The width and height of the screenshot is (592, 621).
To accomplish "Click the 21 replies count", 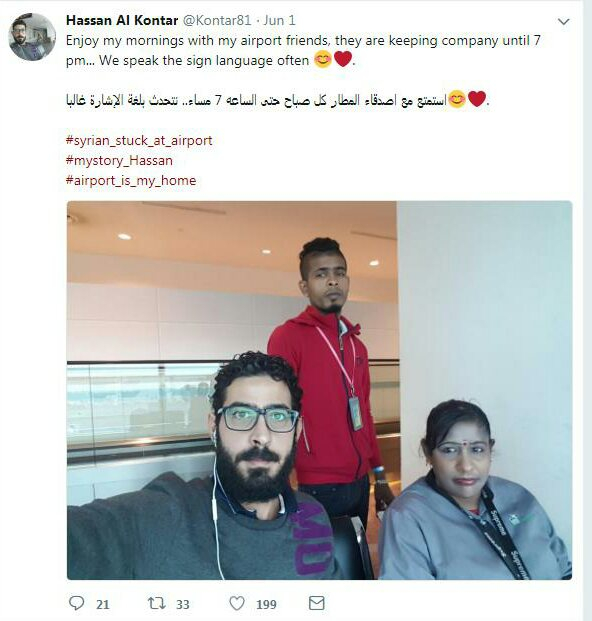I will pyautogui.click(x=103, y=604).
